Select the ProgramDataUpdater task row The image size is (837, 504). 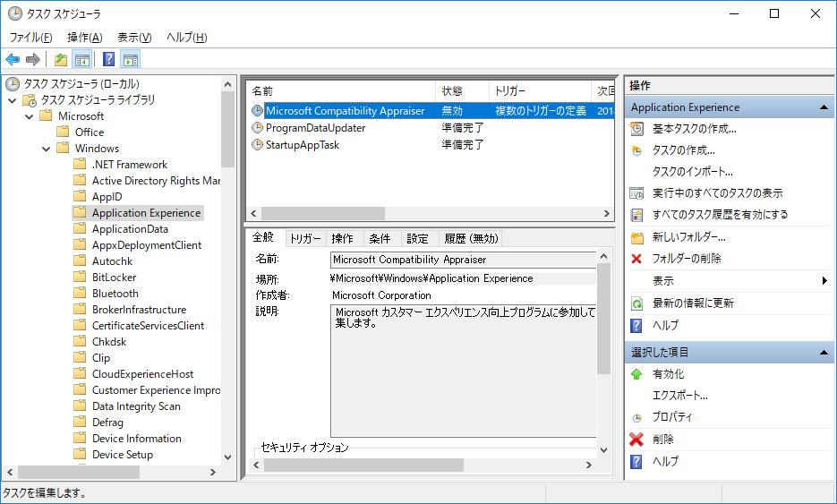(x=315, y=128)
